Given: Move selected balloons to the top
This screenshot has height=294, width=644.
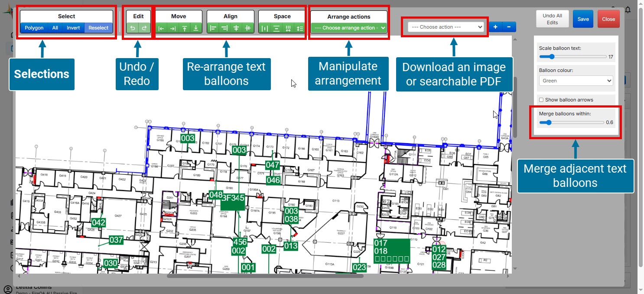Looking at the screenshot, I should point(185,28).
